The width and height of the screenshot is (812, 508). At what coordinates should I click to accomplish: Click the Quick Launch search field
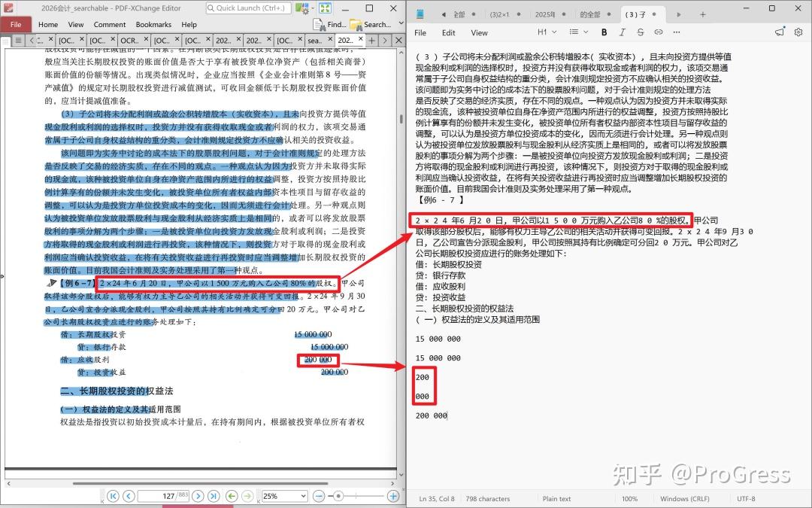(x=249, y=8)
